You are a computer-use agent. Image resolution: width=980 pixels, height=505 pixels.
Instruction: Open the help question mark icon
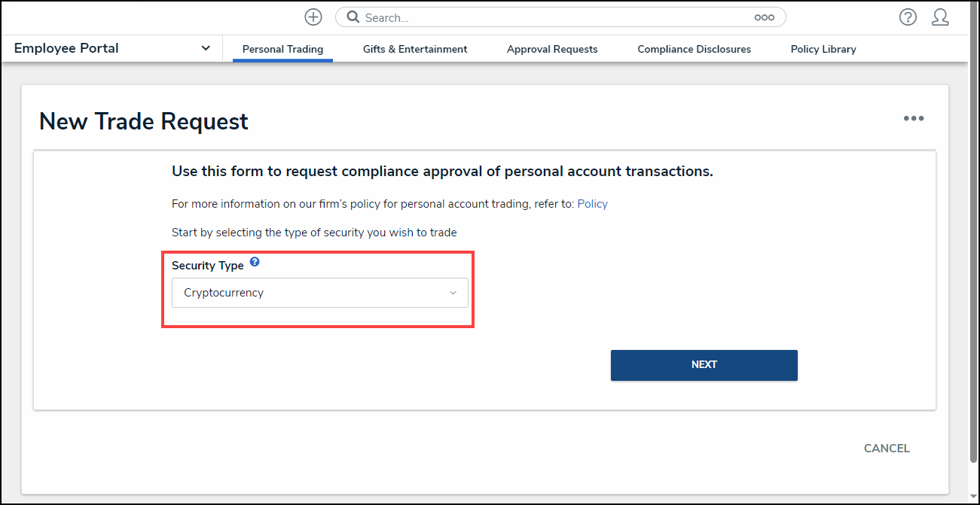tap(908, 17)
